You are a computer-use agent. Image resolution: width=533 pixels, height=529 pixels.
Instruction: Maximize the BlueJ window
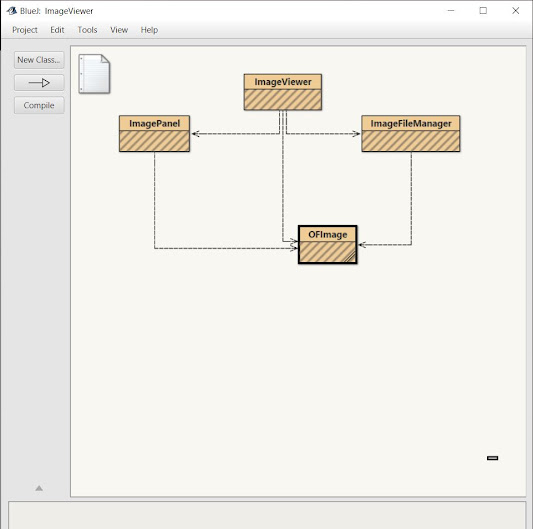tap(483, 11)
